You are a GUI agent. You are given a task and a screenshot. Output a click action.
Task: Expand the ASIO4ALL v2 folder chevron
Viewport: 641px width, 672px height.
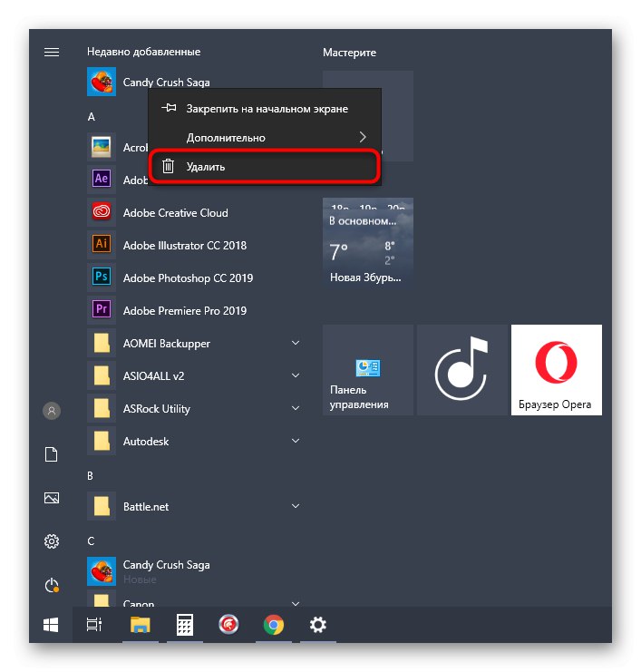[x=296, y=375]
